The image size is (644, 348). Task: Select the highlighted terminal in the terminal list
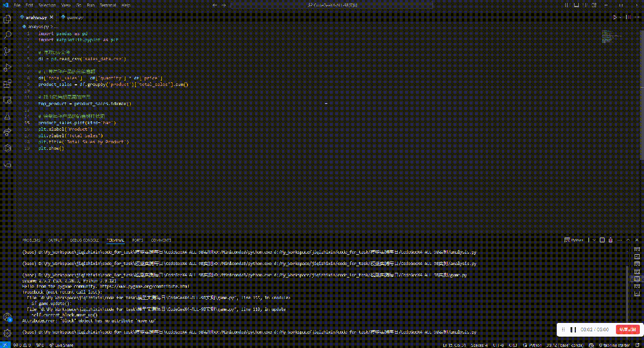(637, 279)
